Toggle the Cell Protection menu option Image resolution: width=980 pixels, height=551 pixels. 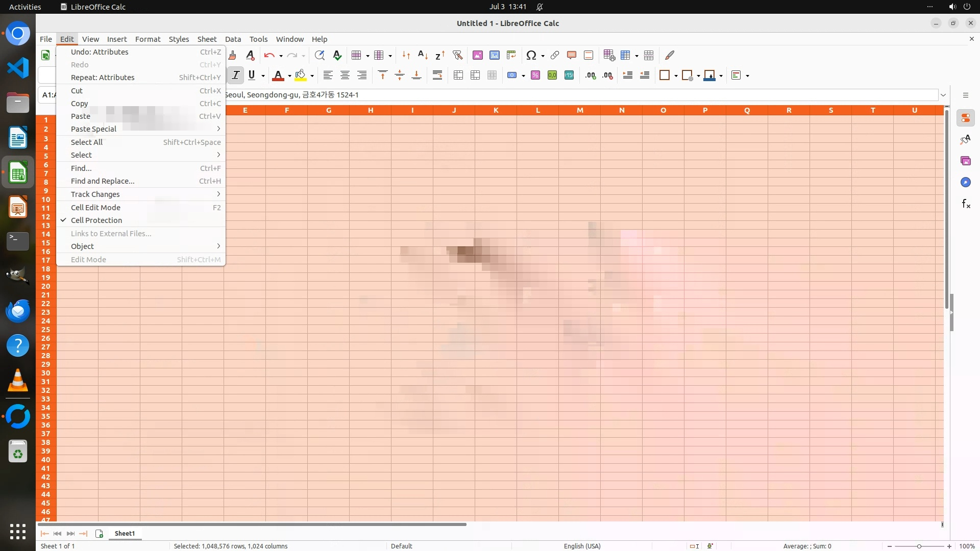tap(96, 220)
